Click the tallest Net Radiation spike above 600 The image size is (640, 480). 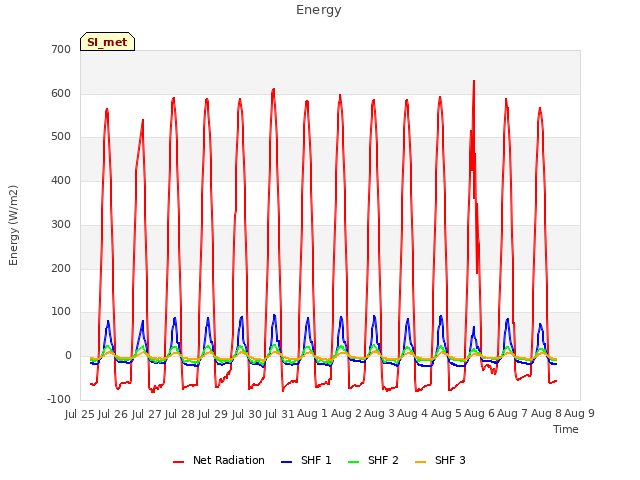tap(474, 82)
